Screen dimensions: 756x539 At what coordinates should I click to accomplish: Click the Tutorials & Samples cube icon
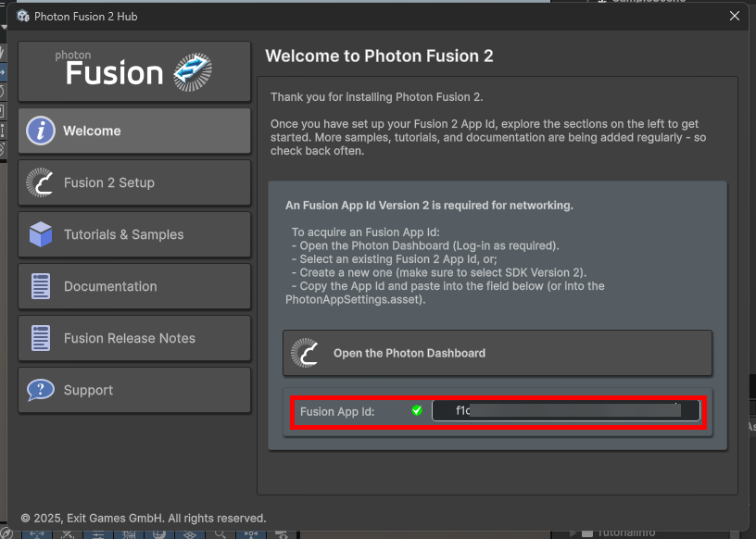click(x=41, y=234)
